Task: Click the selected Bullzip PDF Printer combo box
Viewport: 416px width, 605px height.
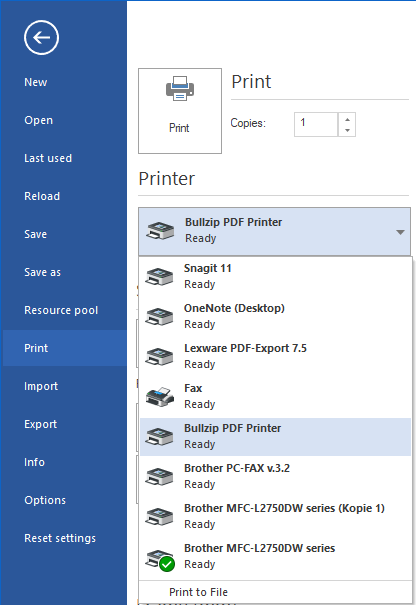Action: coord(274,231)
